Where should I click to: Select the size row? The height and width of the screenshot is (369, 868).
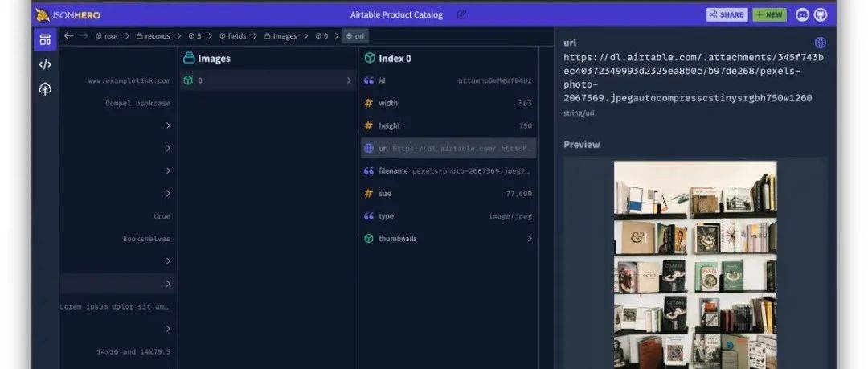[448, 194]
